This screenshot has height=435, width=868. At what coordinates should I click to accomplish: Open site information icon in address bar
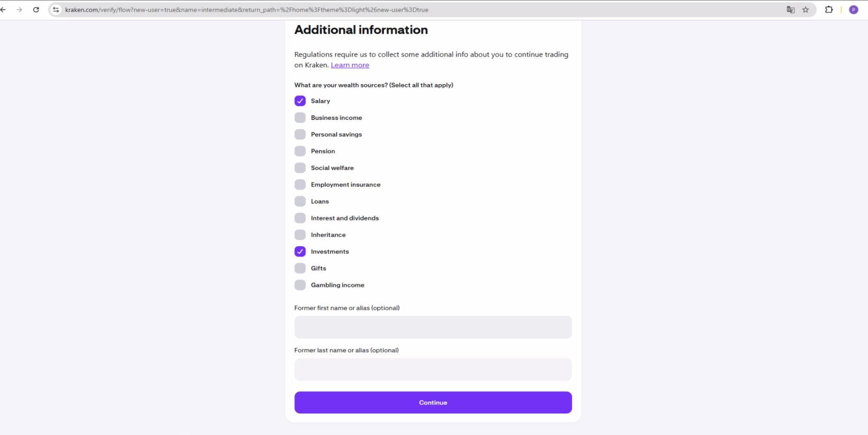[x=56, y=10]
